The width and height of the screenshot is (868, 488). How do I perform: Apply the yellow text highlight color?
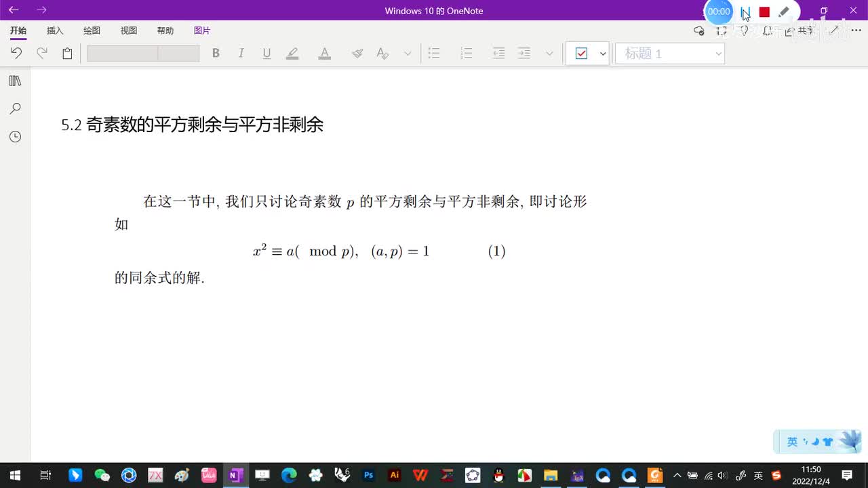[292, 53]
